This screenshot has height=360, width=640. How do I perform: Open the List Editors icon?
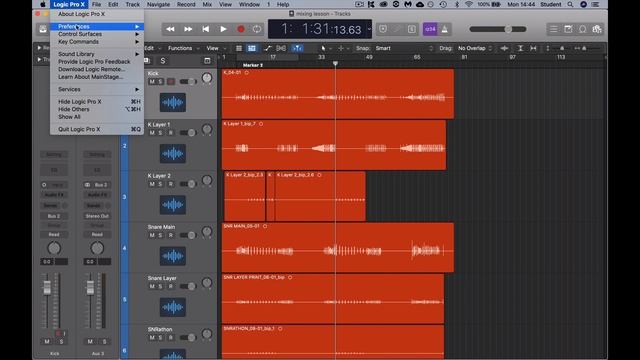tap(553, 29)
